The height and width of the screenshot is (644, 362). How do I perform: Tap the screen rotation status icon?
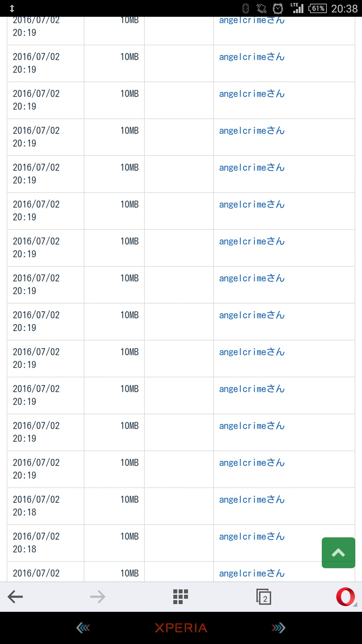point(261,8)
